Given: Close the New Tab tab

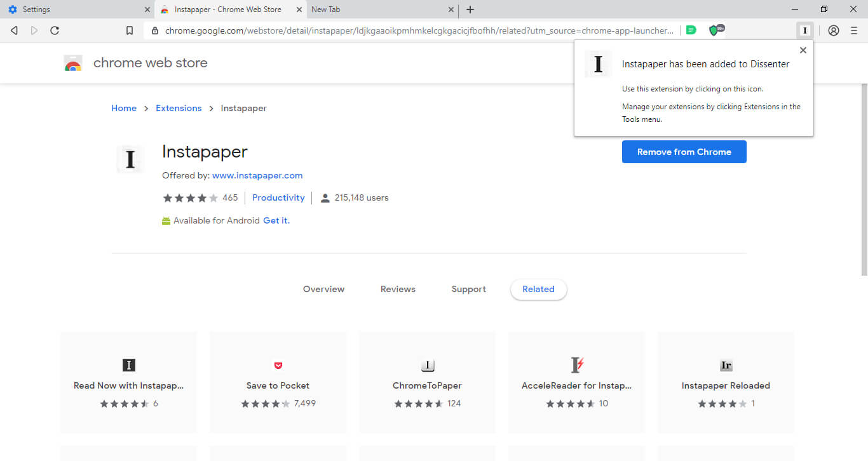Looking at the screenshot, I should [451, 10].
